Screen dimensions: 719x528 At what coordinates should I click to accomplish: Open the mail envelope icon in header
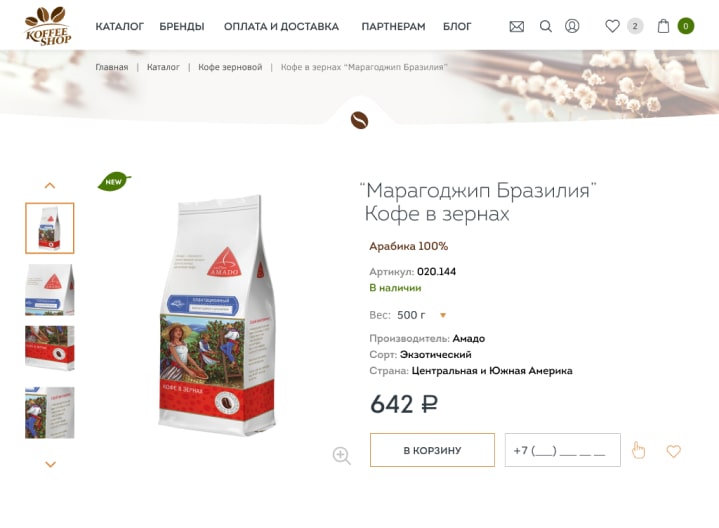pyautogui.click(x=516, y=27)
